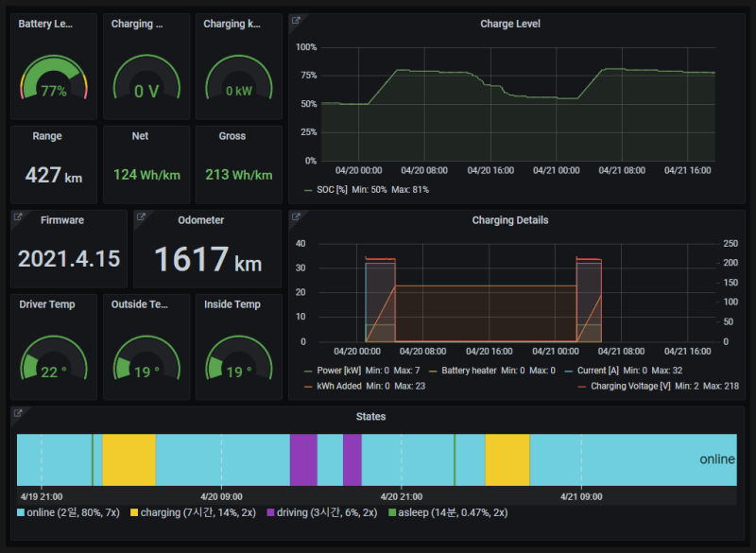Click the 4/20 09:00 marker on States axis

[x=221, y=496]
